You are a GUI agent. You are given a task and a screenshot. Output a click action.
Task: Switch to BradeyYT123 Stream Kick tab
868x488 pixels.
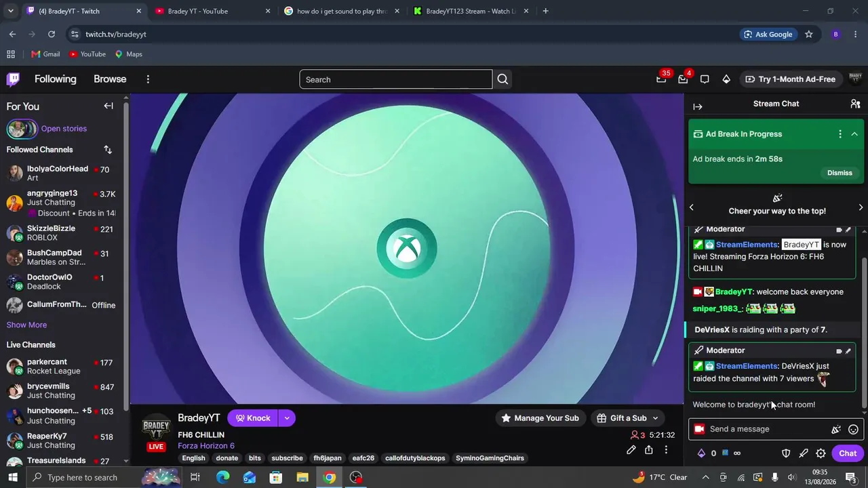click(x=471, y=11)
